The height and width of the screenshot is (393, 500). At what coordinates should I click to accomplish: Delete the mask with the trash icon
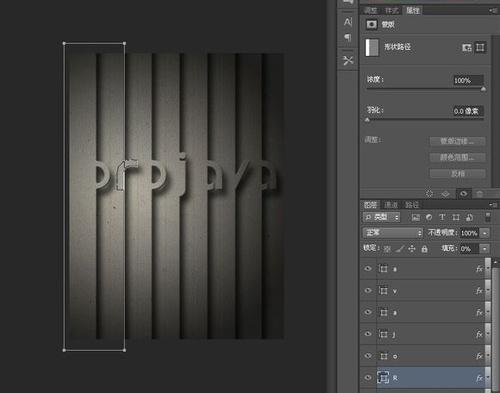[479, 194]
